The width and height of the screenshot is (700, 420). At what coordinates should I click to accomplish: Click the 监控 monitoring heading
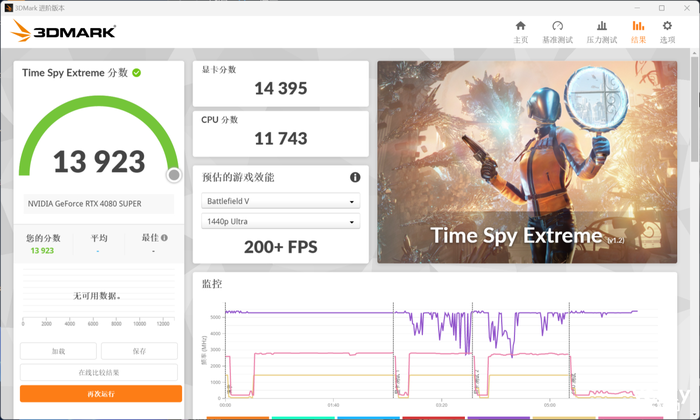point(212,284)
